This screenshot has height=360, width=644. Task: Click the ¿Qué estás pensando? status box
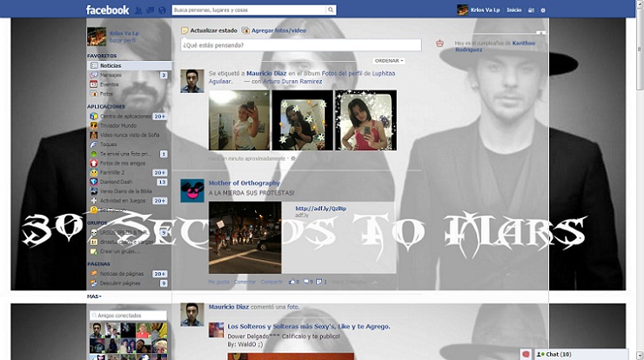pos(301,45)
